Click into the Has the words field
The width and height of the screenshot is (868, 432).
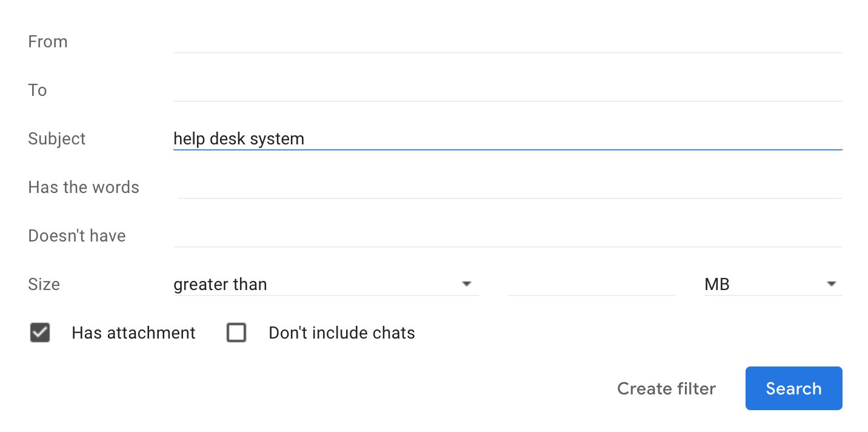pyautogui.click(x=510, y=187)
